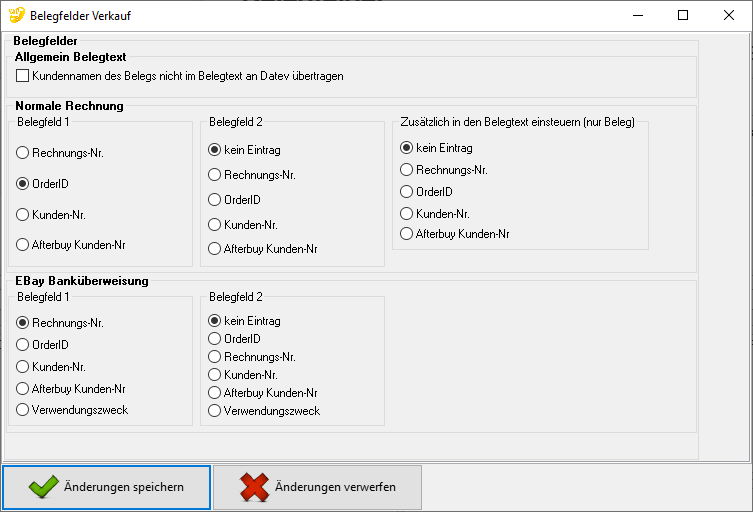This screenshot has height=512, width=753.
Task: Pick OrderID in EBay Banküberweisung Belegfeld 2
Action: coord(215,339)
